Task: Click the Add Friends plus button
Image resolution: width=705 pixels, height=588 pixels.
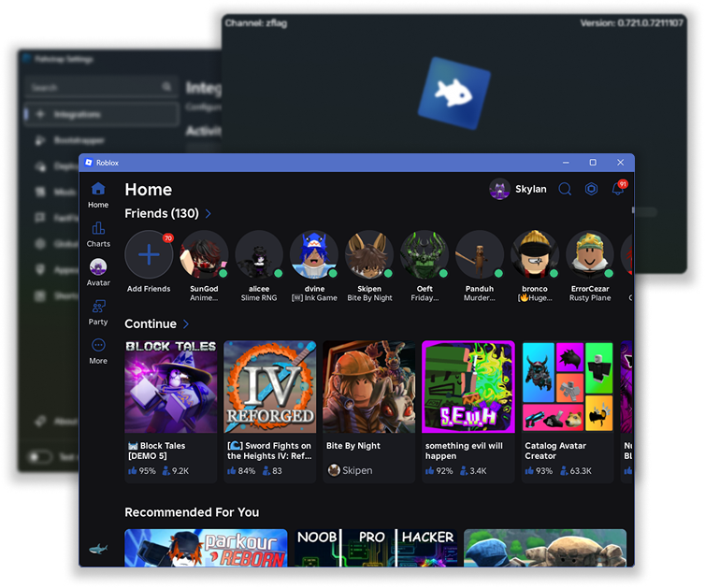Action: 149,254
